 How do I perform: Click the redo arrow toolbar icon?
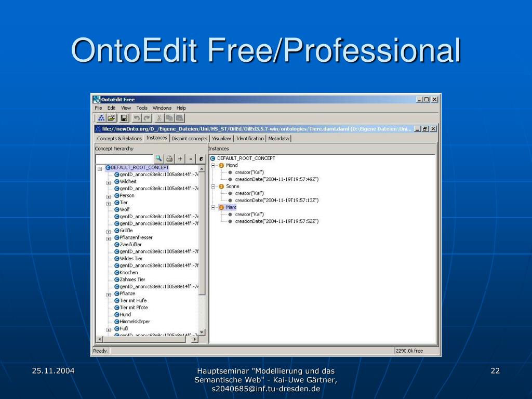pos(147,118)
